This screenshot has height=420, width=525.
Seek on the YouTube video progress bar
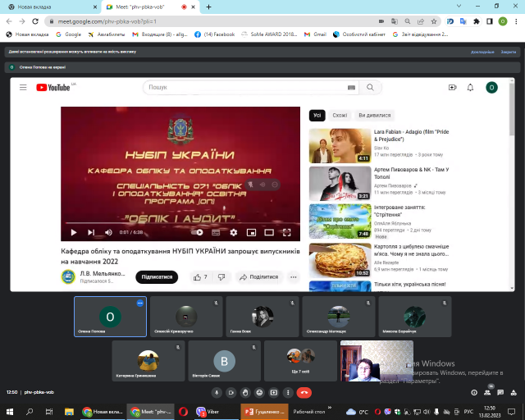click(180, 223)
